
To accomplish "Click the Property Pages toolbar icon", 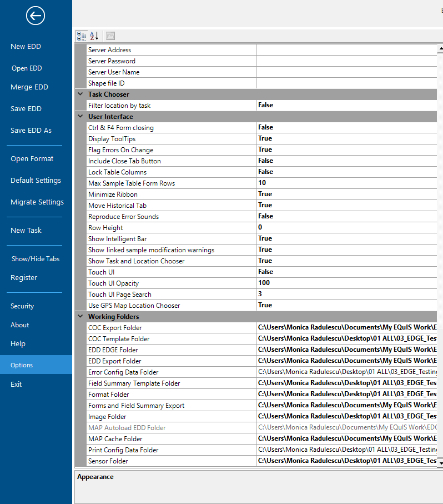I will pyautogui.click(x=110, y=36).
